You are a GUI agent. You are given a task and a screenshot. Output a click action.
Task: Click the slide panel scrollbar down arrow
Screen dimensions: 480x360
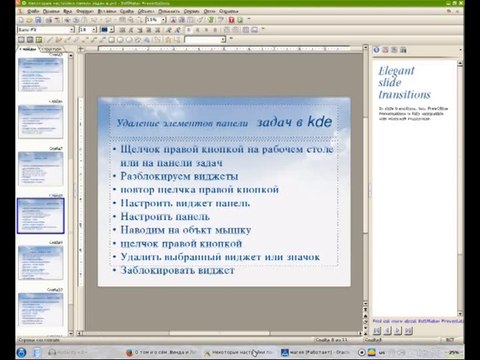(x=71, y=332)
